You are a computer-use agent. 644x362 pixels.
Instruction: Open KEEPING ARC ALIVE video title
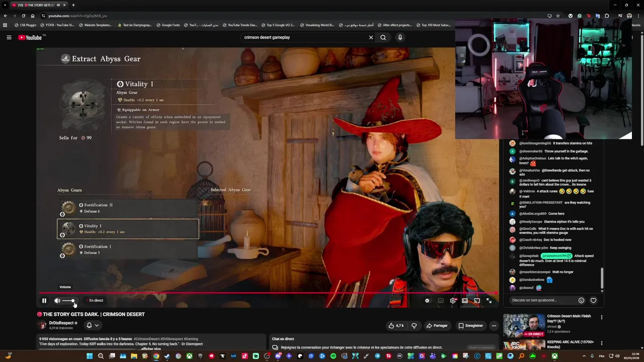click(x=570, y=344)
